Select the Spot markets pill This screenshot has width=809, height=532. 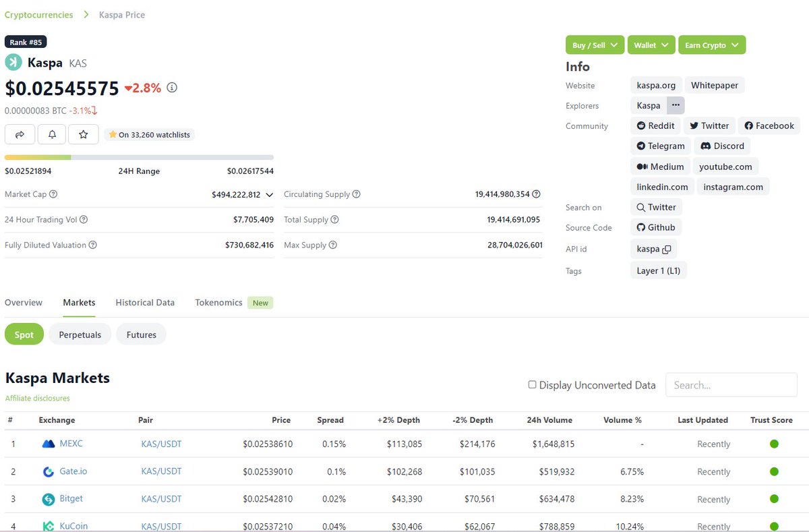pyautogui.click(x=24, y=334)
